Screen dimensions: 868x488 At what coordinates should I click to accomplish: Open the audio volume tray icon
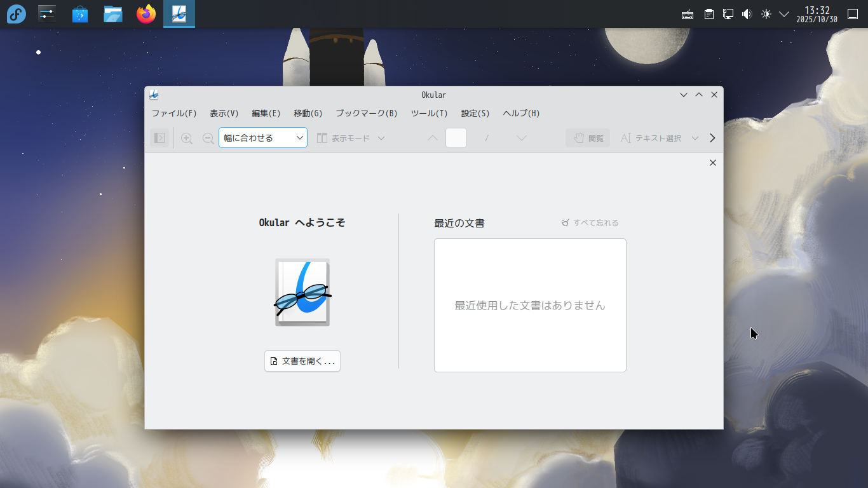click(x=747, y=14)
